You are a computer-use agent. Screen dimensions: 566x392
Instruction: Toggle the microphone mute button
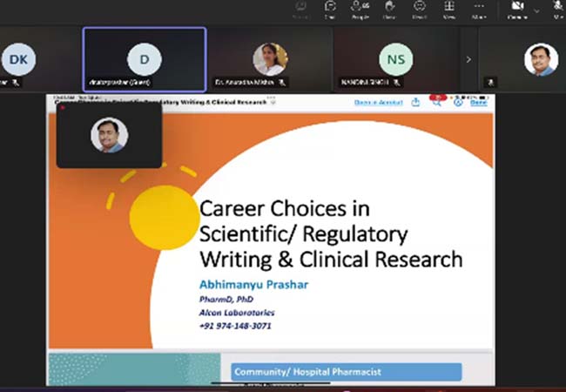point(558,10)
